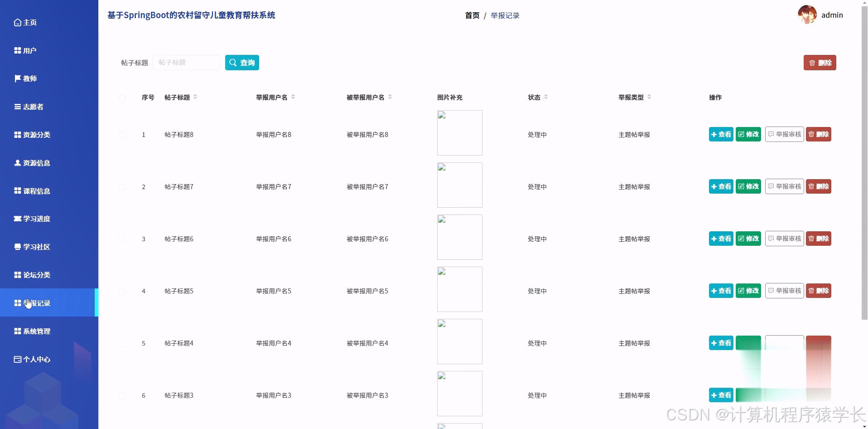Check the checkbox for row 帖子标题8

122,135
